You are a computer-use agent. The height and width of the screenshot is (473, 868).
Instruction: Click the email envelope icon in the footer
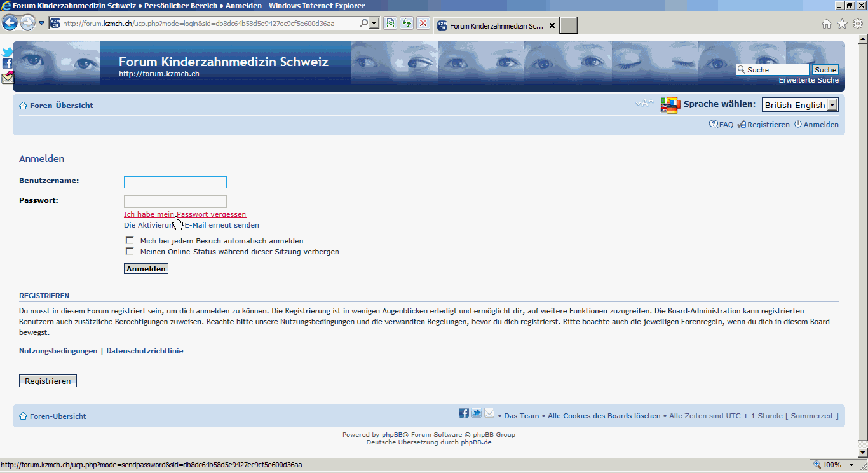pyautogui.click(x=489, y=413)
